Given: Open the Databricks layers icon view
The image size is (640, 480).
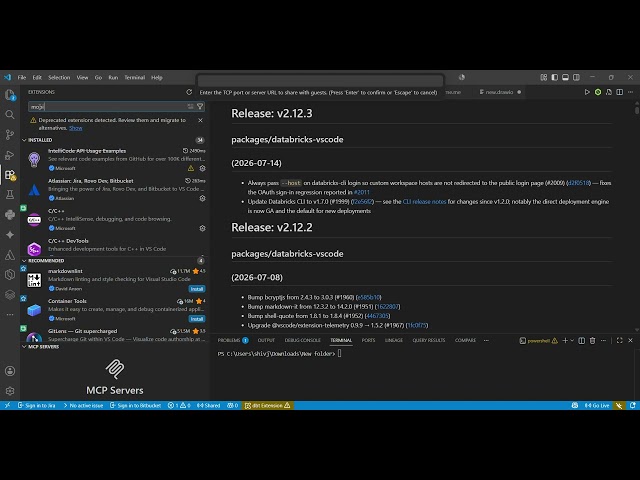Looking at the screenshot, I should [10, 295].
